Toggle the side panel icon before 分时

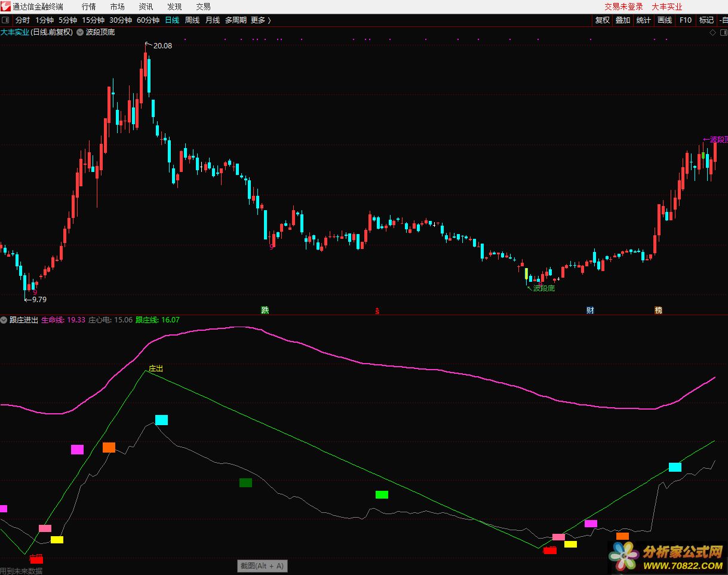(5, 20)
